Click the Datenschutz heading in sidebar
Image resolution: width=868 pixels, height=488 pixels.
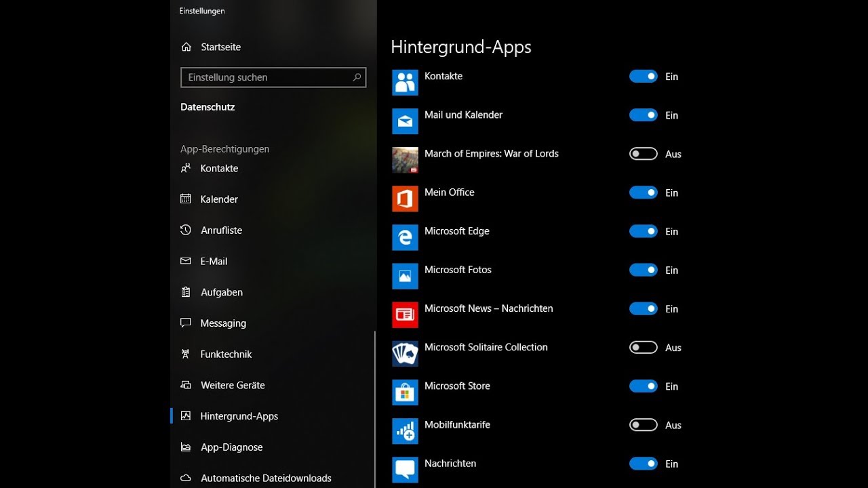[208, 107]
